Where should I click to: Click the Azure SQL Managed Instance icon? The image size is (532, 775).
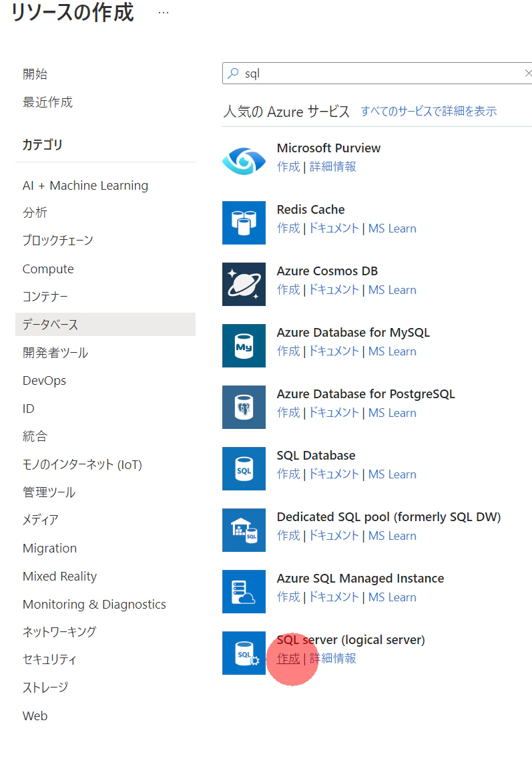click(244, 591)
